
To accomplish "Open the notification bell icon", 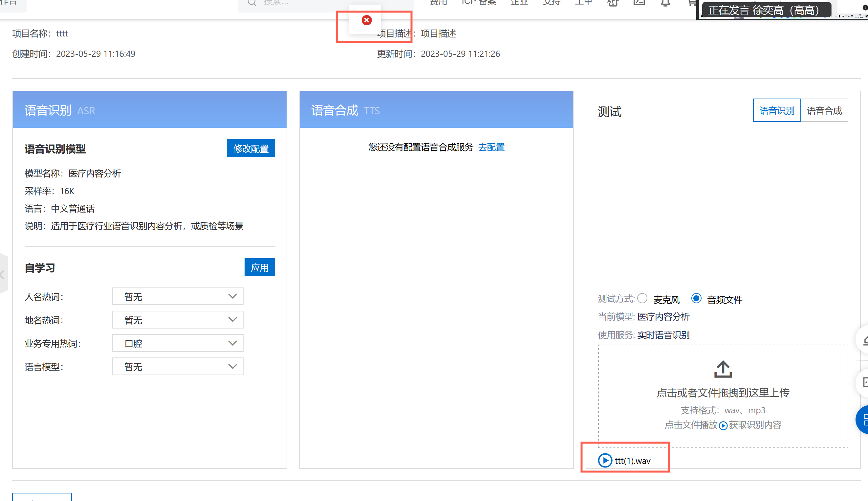I will click(665, 3).
